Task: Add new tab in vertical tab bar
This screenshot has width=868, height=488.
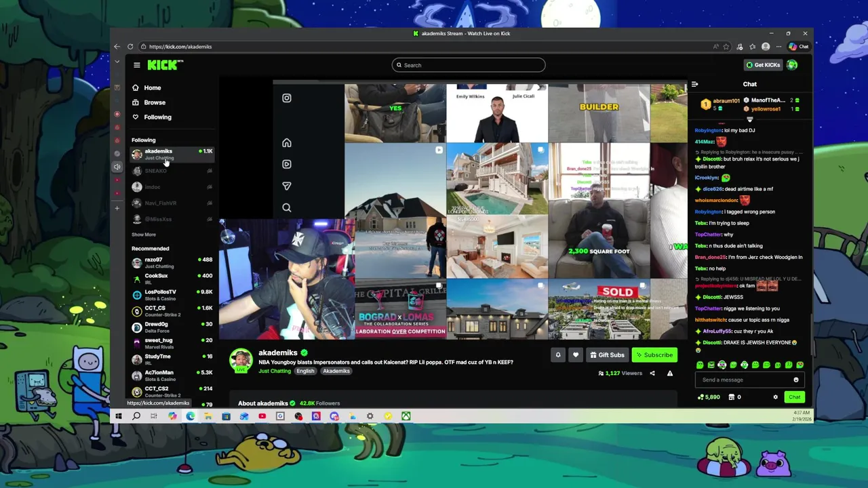Action: [x=117, y=208]
